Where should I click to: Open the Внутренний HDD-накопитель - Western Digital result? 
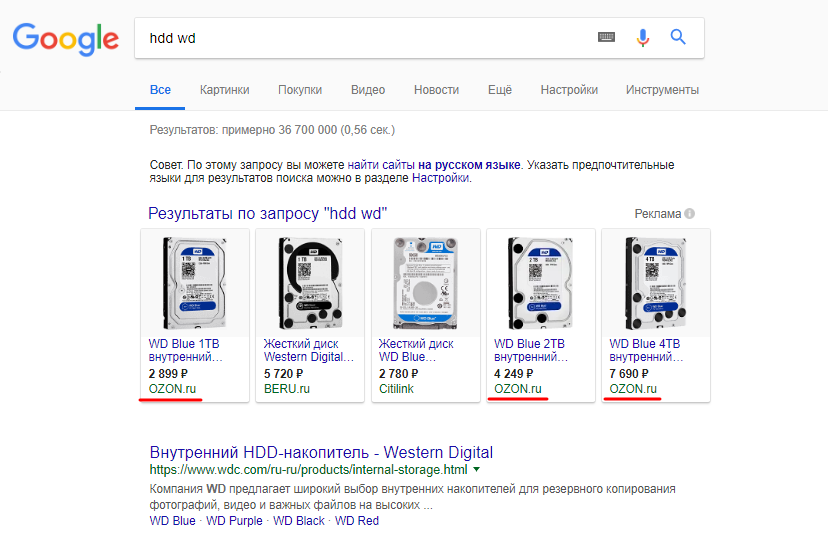321,452
